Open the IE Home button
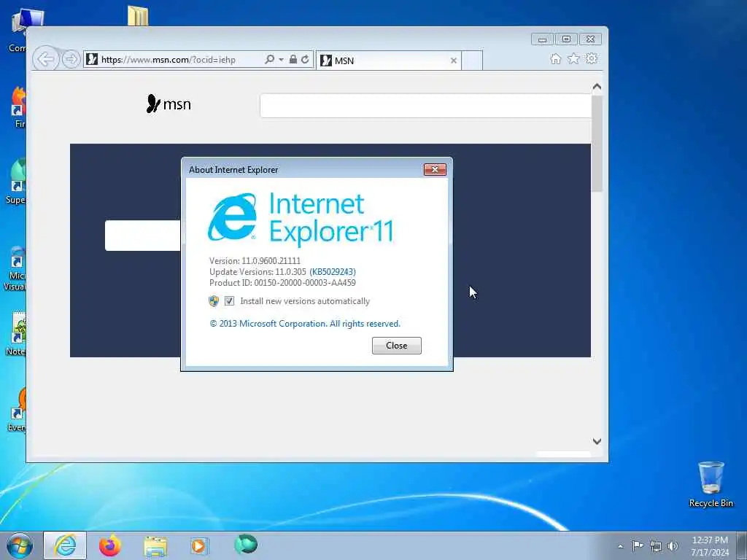 pos(555,58)
